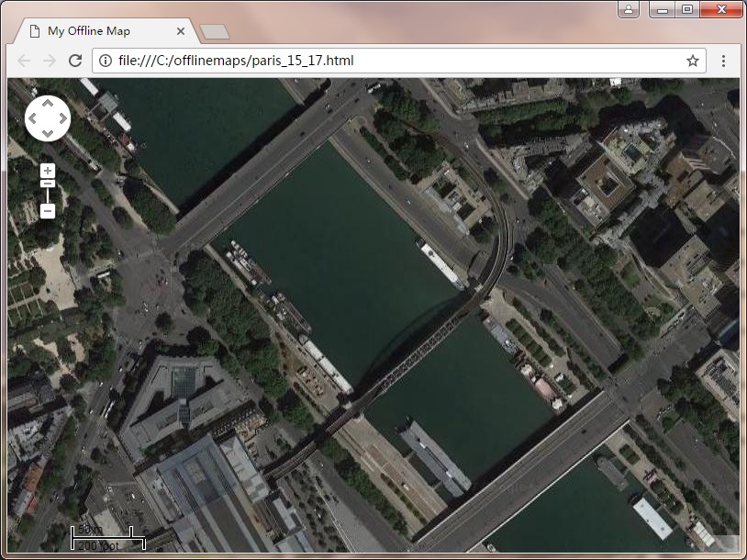
Task: Open the Chrome three-dot menu
Action: click(x=723, y=61)
